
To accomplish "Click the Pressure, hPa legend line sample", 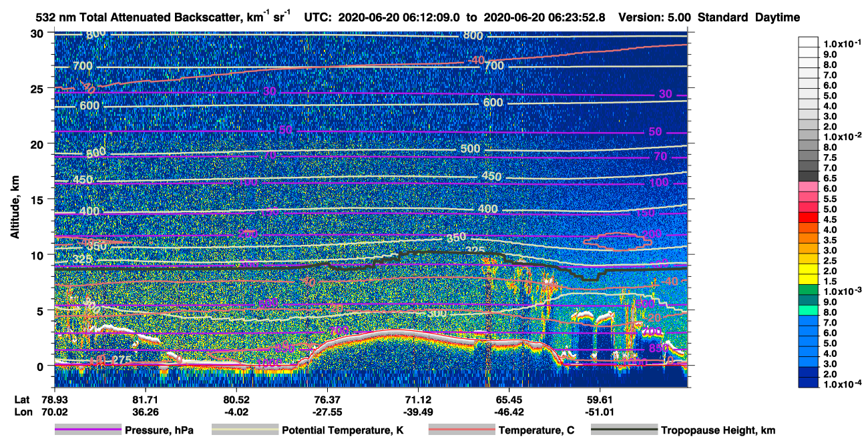I will pos(88,430).
